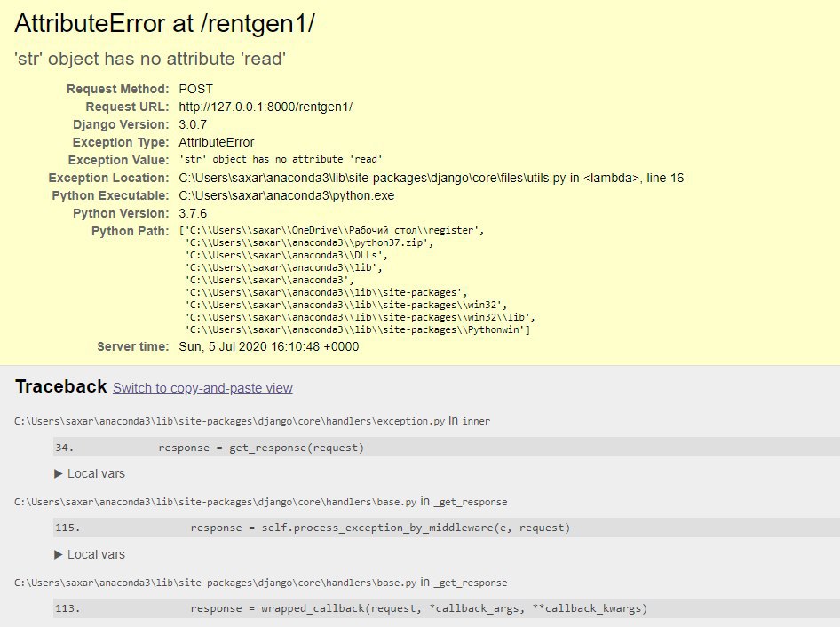Switch to copy-and-paste view link
The image size is (840, 627).
click(x=202, y=388)
